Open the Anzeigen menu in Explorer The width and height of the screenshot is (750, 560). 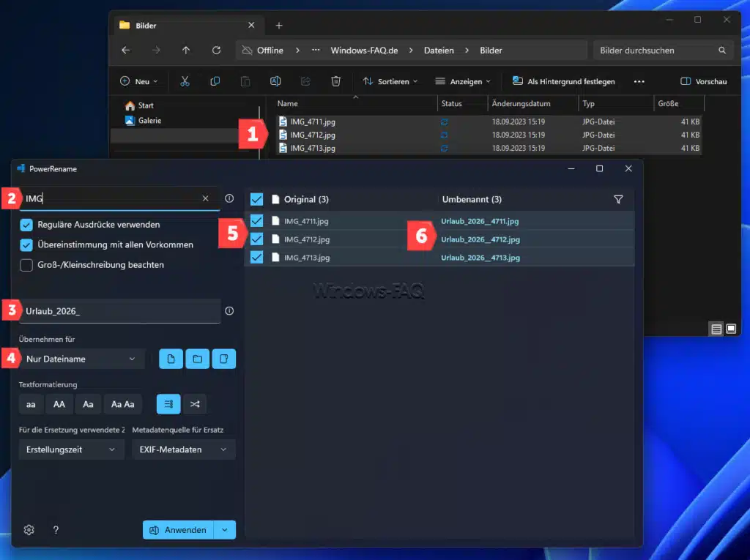click(x=463, y=81)
